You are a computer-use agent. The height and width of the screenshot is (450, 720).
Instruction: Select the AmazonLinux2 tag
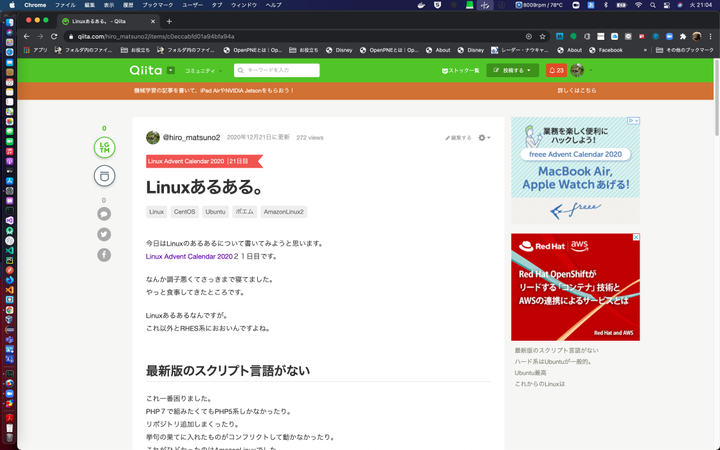click(284, 212)
